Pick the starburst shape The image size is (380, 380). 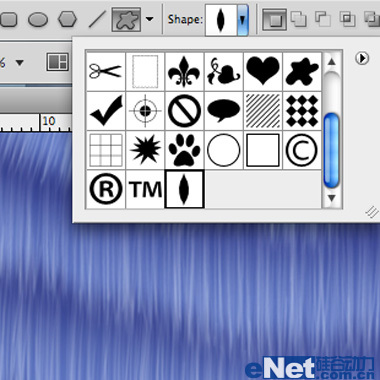coord(145,150)
